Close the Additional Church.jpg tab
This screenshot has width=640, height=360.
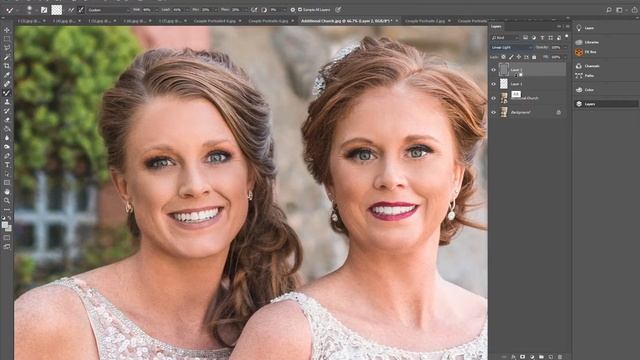[x=396, y=20]
